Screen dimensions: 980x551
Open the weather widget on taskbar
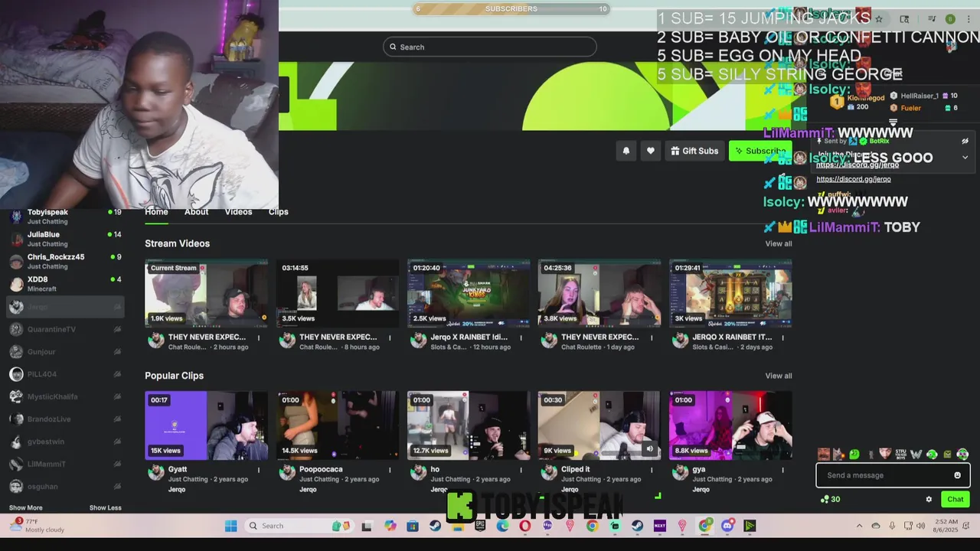(37, 525)
